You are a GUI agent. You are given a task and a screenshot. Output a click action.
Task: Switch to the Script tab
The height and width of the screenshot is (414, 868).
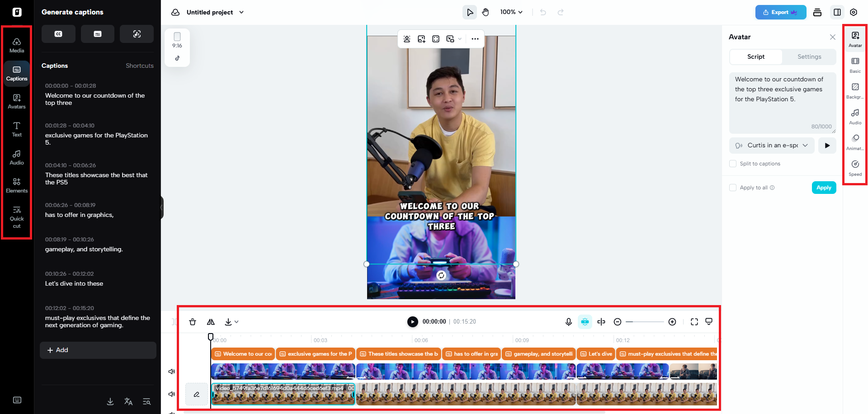755,56
